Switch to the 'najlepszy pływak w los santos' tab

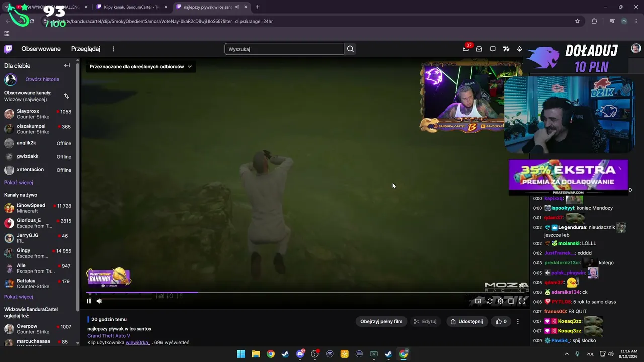click(x=212, y=7)
